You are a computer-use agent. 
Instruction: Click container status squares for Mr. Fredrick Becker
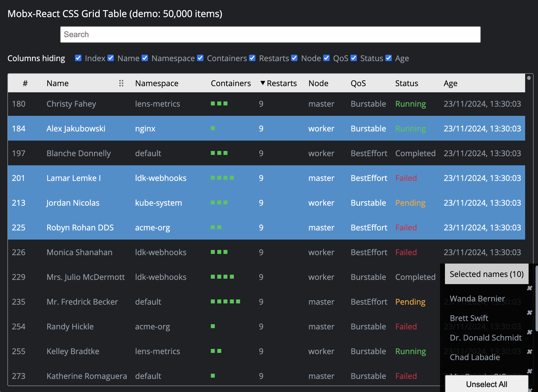coord(225,301)
